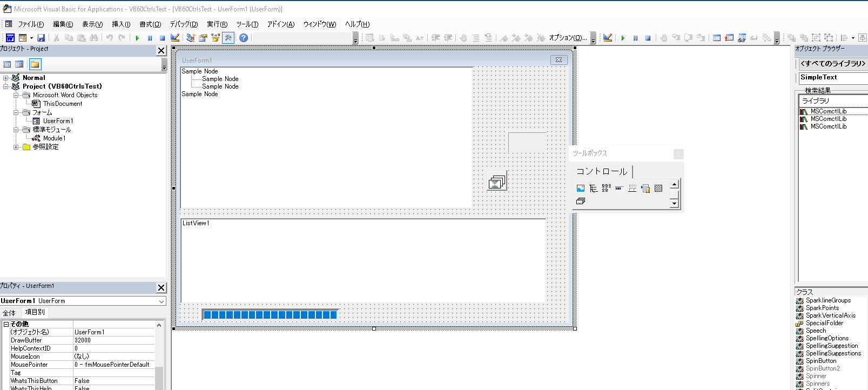Image resolution: width=868 pixels, height=390 pixels.
Task: Collapse the Project (VB60CtrlsTest) node
Action: [x=6, y=86]
